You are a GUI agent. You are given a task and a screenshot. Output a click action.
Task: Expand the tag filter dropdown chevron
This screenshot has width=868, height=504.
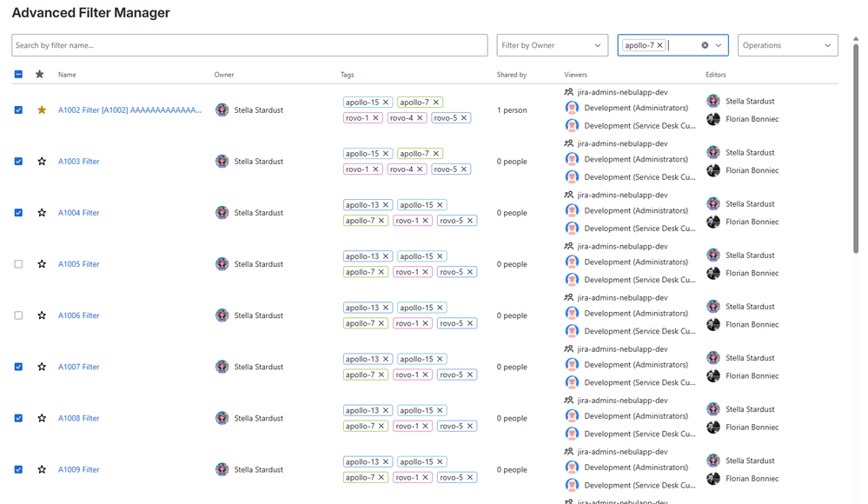(x=719, y=45)
